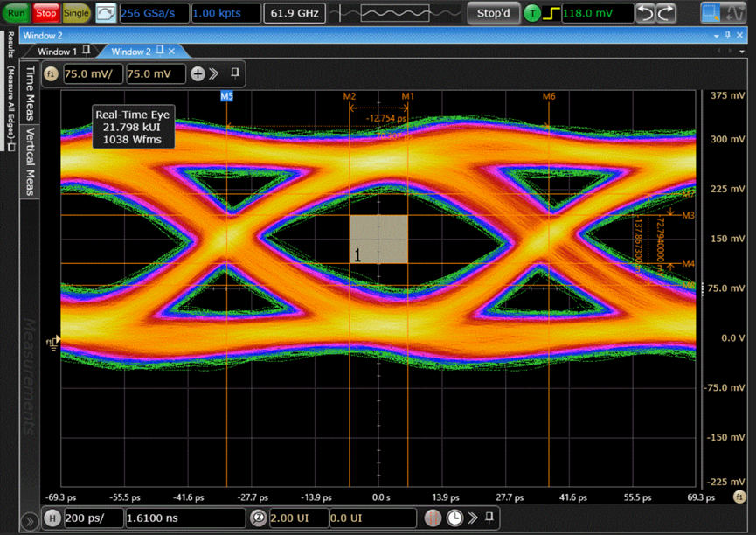Open the Time Meas side tab
Image resolution: width=756 pixels, height=535 pixels.
coord(30,93)
